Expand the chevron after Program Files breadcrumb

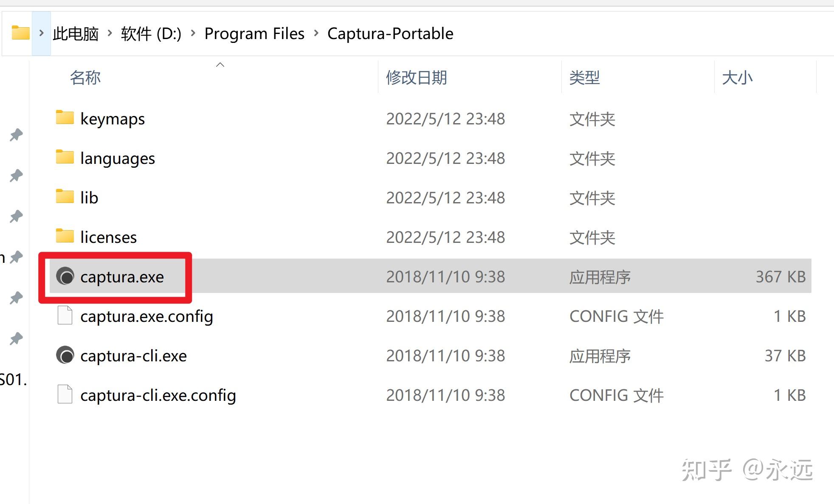point(316,33)
